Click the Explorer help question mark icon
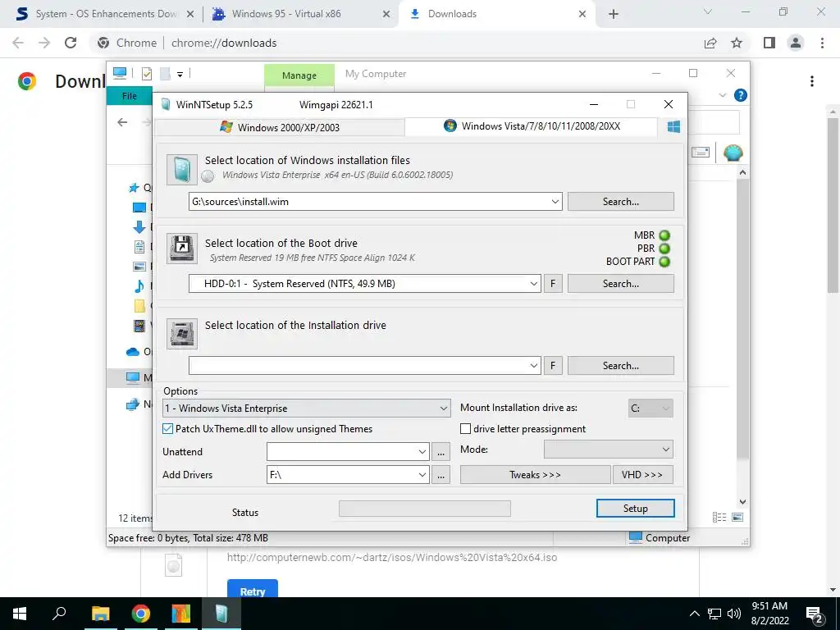Image resolution: width=840 pixels, height=630 pixels. pos(741,95)
